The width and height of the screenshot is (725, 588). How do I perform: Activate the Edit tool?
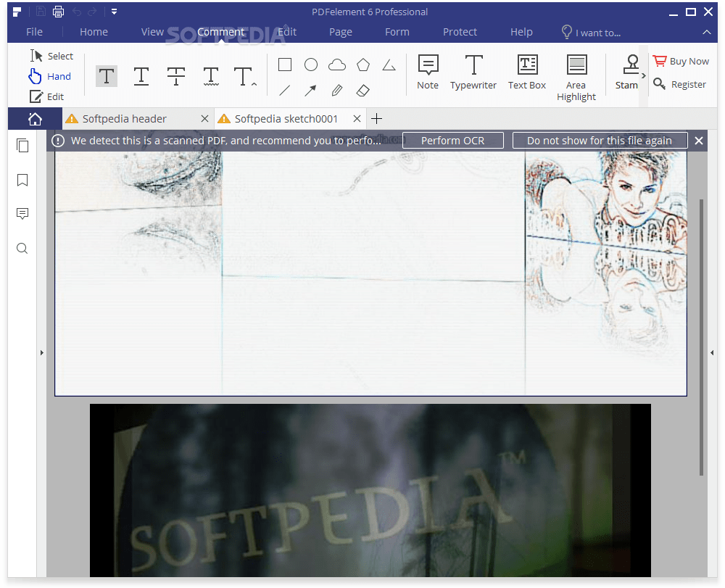pyautogui.click(x=46, y=96)
